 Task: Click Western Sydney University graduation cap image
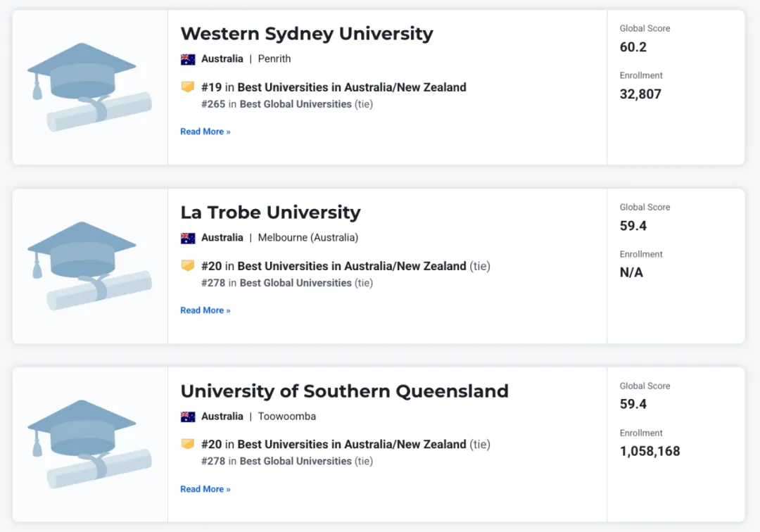click(89, 87)
